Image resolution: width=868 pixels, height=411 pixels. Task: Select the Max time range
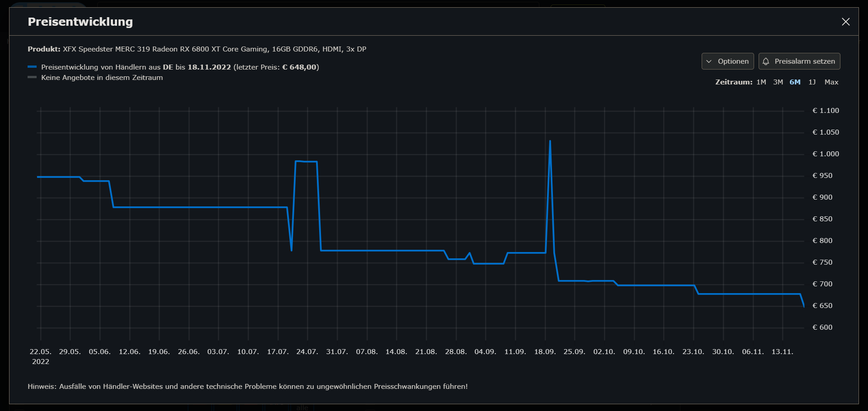pyautogui.click(x=831, y=82)
